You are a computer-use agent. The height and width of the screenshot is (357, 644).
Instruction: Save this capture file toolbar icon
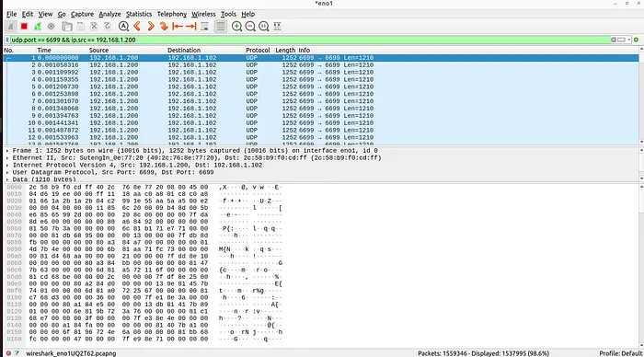[81, 27]
